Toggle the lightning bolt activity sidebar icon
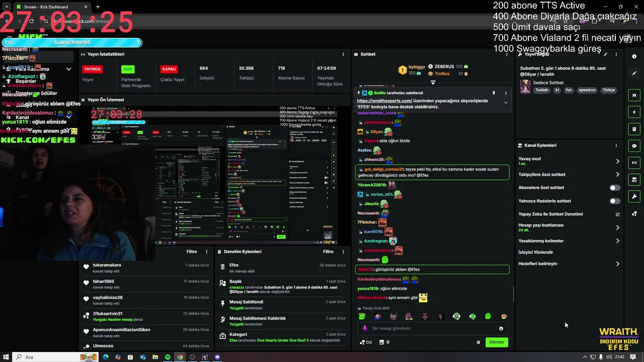Screen dimensions: 644x362 pyautogui.click(x=634, y=112)
